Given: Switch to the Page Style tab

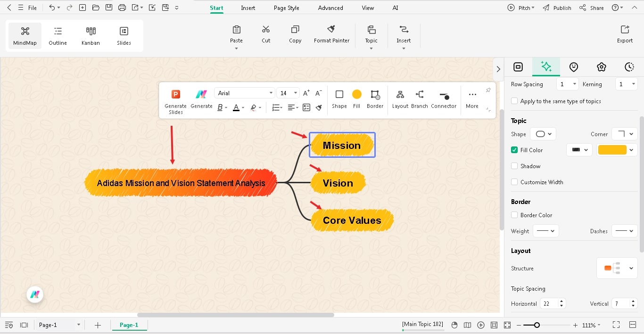Looking at the screenshot, I should click(287, 8).
